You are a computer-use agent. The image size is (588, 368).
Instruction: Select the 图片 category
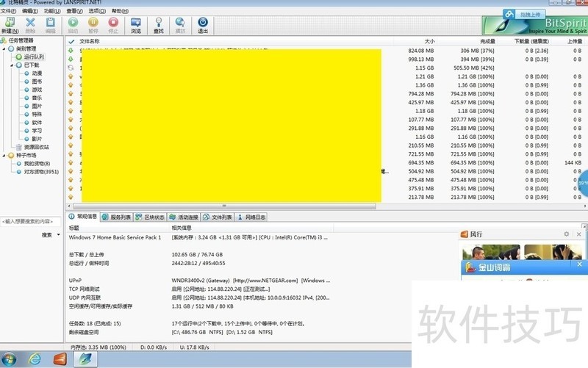click(37, 107)
